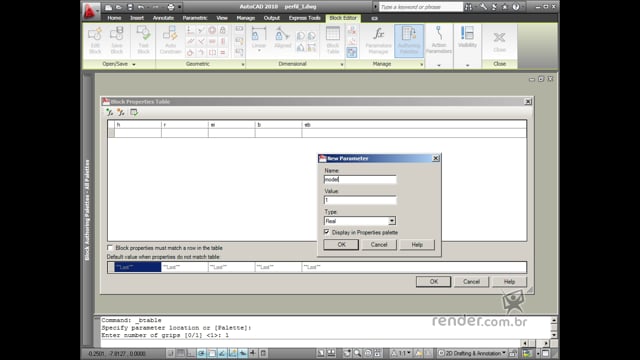The image size is (640, 360).
Task: Click the binoculars search icon in title bar
Action: coord(469,7)
